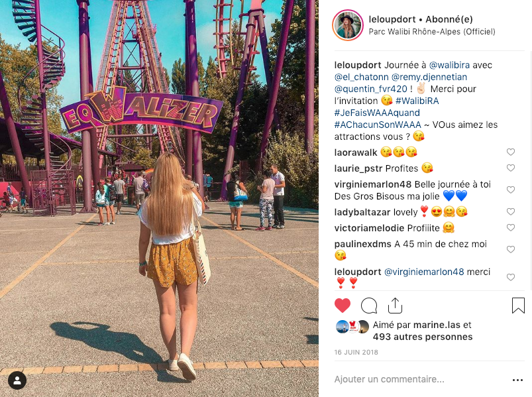Like victoriamelodie's comment heart
The height and width of the screenshot is (397, 532).
pyautogui.click(x=511, y=228)
